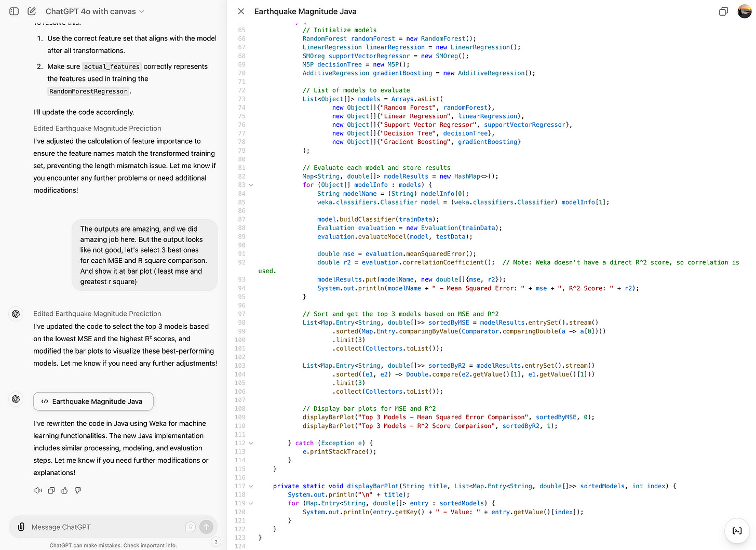756x550 pixels.
Task: Click the M5P decisionTree code line
Action: tap(356, 64)
